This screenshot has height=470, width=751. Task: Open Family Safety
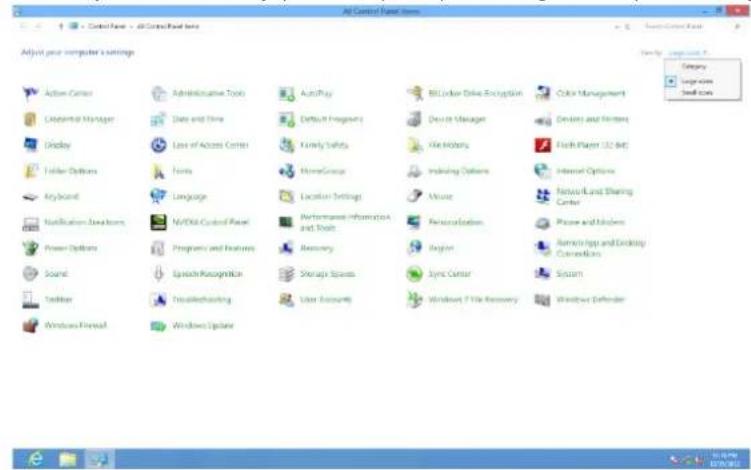click(313, 145)
